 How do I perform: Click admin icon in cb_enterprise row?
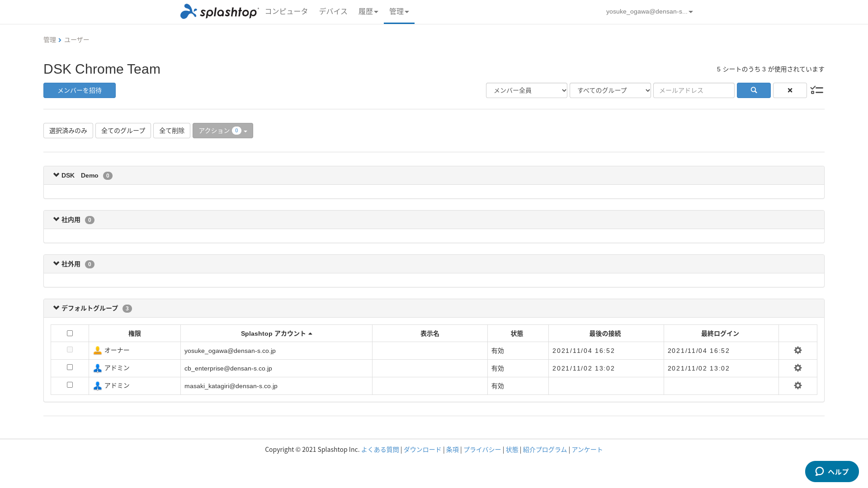[x=97, y=368]
